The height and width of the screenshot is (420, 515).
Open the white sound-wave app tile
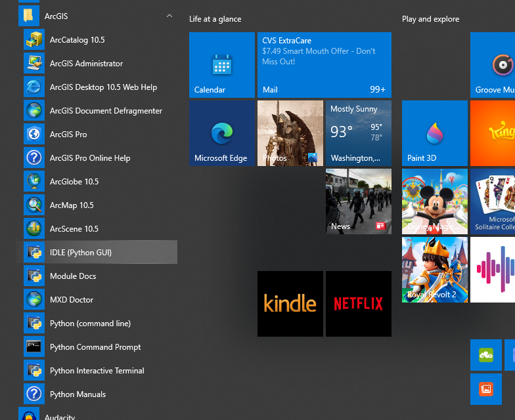coord(493,270)
